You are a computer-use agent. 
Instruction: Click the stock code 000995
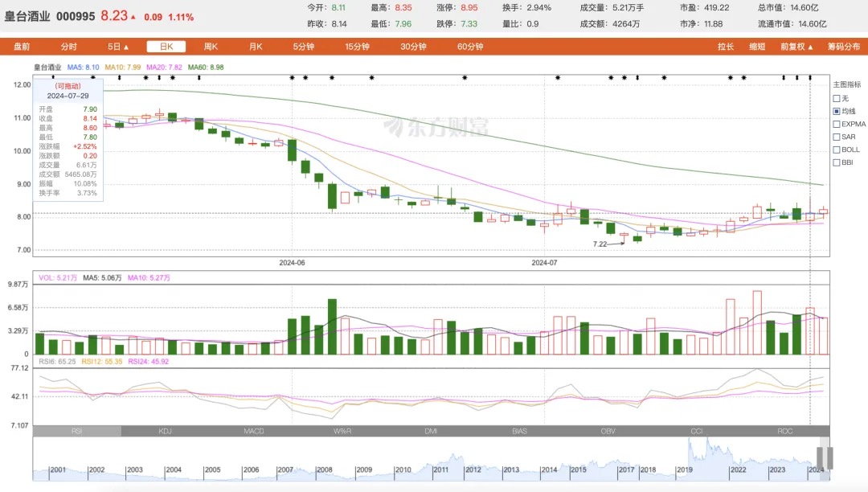(76, 16)
